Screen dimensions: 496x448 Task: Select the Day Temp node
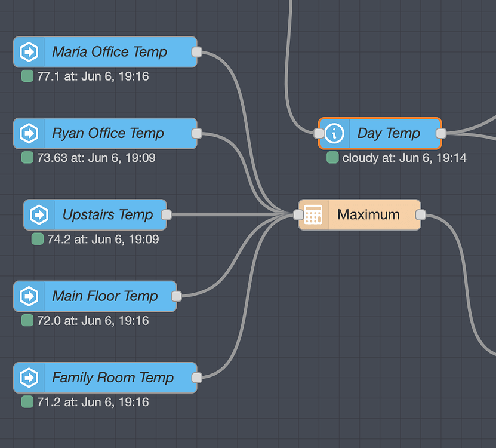tap(380, 133)
